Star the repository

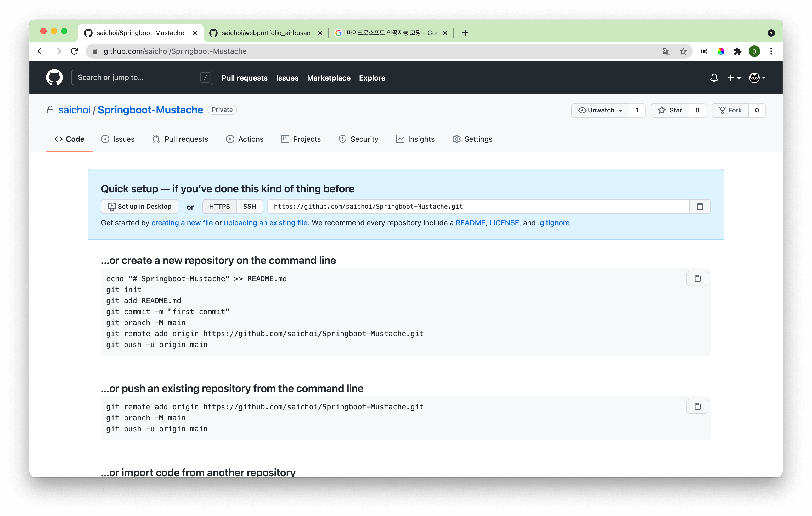click(670, 110)
